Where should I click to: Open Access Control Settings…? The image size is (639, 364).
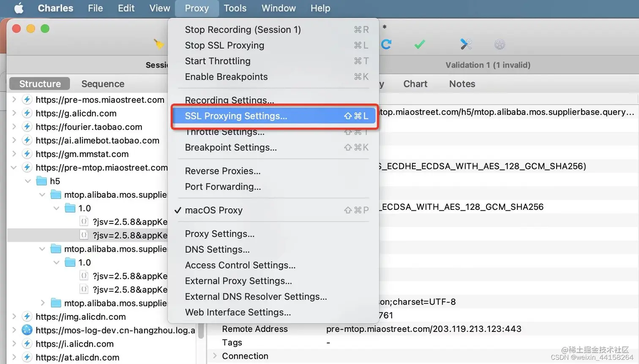(x=273, y=265)
